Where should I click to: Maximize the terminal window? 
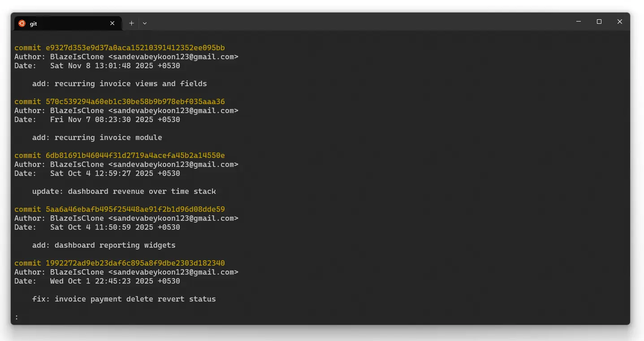tap(599, 22)
